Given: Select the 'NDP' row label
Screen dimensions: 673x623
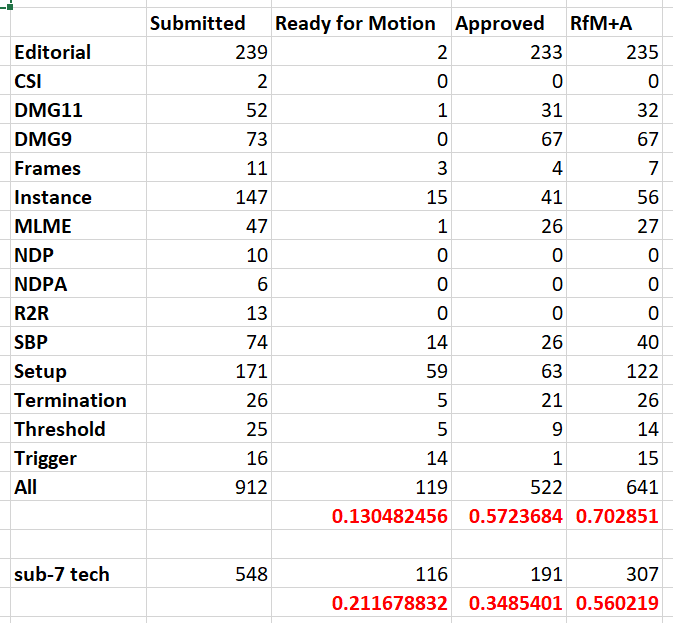Looking at the screenshot, I should [79, 254].
